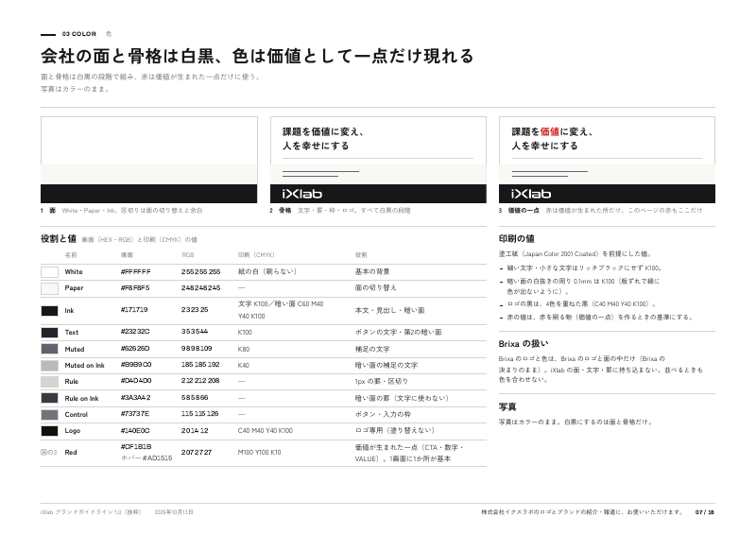The height and width of the screenshot is (535, 756).
Task: Click caption 3 価値の一点 under third example
Action: (x=600, y=211)
